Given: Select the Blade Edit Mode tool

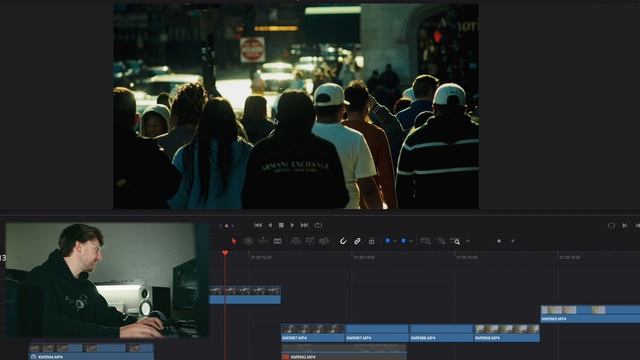Looking at the screenshot, I should coord(278,241).
